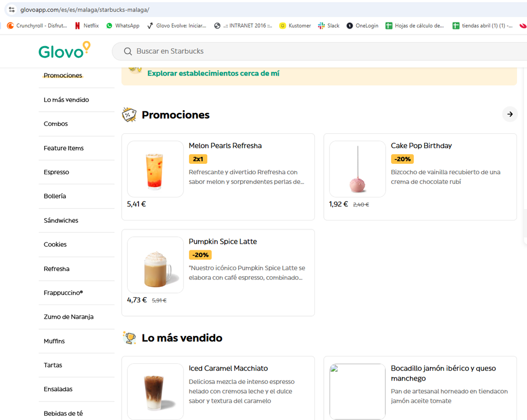Open Iced Caramel Macchiato product image

(x=155, y=392)
